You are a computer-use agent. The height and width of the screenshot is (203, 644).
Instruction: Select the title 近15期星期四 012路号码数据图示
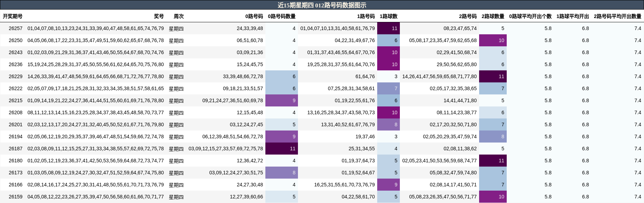[x=322, y=5]
